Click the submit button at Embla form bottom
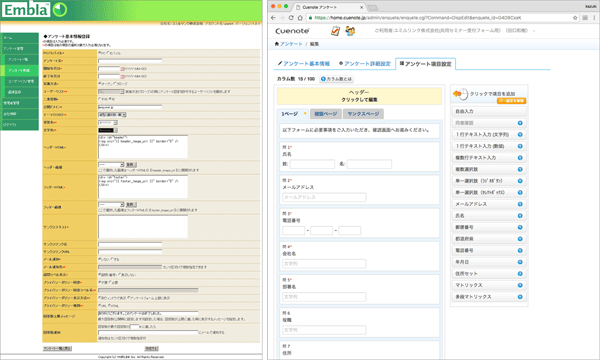The image size is (600, 360). tap(151, 349)
